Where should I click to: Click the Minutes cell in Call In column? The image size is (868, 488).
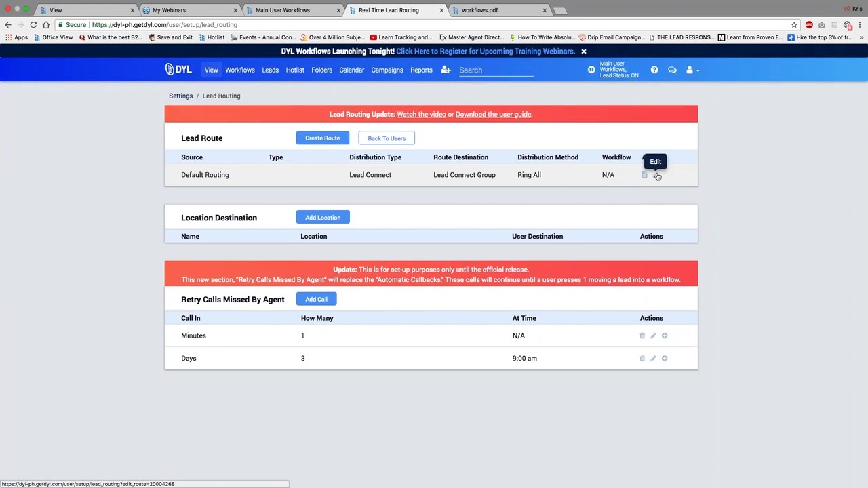coord(193,335)
